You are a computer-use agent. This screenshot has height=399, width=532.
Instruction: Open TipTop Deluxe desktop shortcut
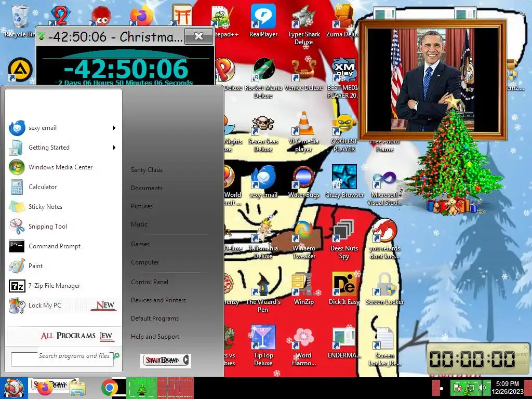pos(263,346)
